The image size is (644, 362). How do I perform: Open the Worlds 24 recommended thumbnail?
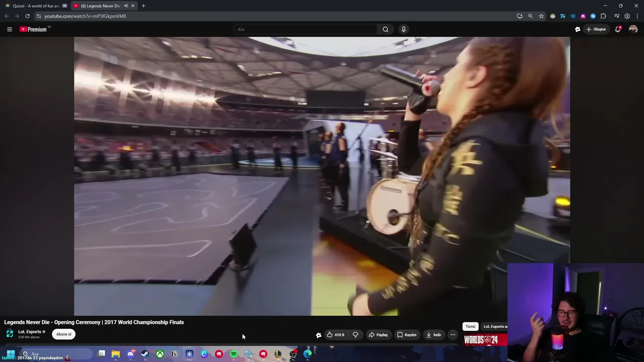click(x=485, y=340)
